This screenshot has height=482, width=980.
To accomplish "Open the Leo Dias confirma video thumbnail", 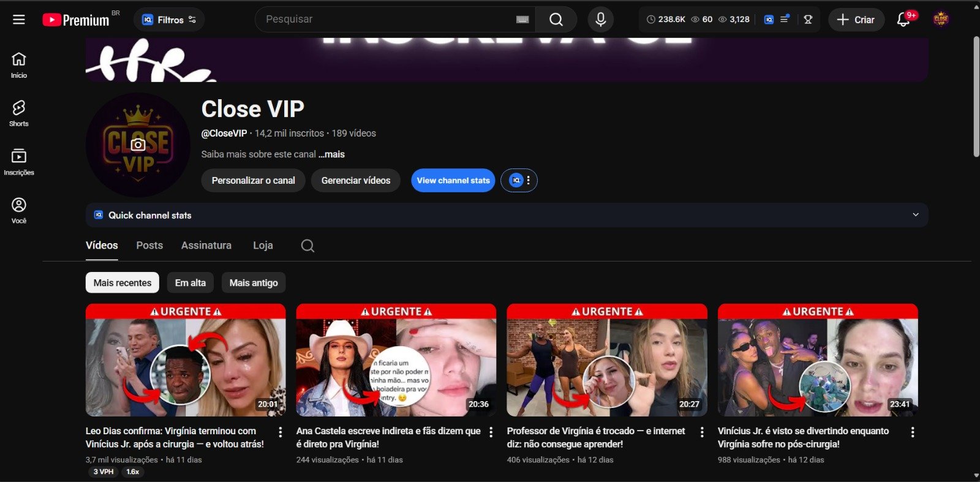I will point(186,360).
